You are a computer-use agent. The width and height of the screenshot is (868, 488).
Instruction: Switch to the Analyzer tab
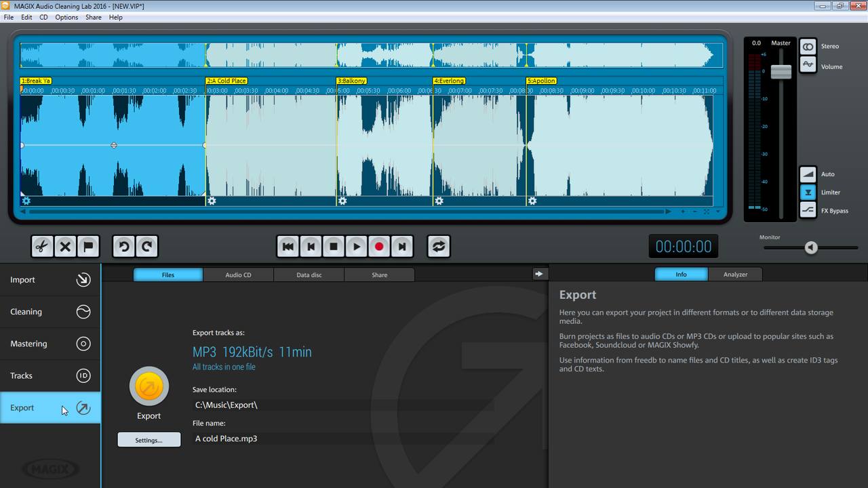735,274
